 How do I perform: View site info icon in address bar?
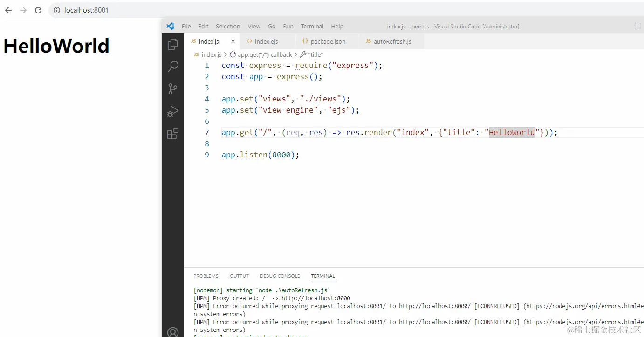(x=57, y=10)
